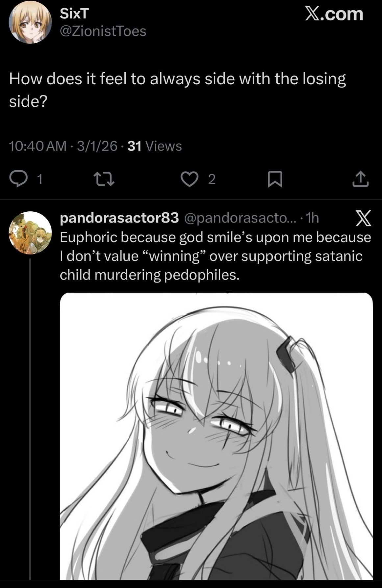Screen dimensions: 382x588
Task: Open the share post icon
Action: click(360, 179)
